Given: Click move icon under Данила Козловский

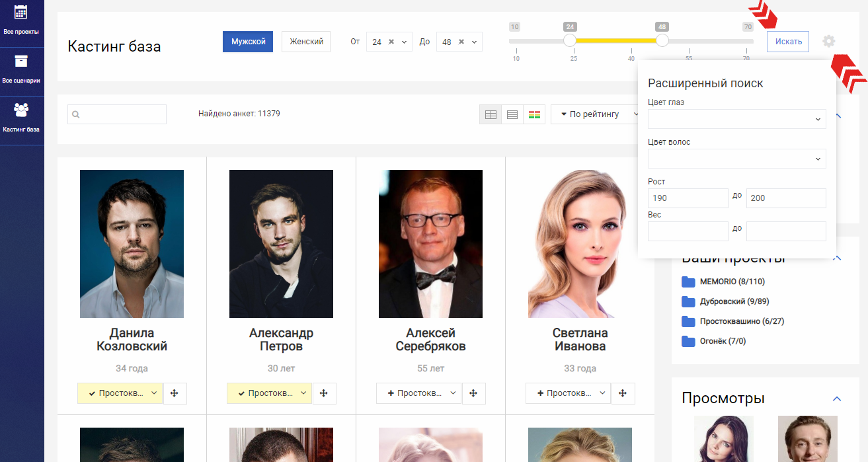Looking at the screenshot, I should pos(175,393).
